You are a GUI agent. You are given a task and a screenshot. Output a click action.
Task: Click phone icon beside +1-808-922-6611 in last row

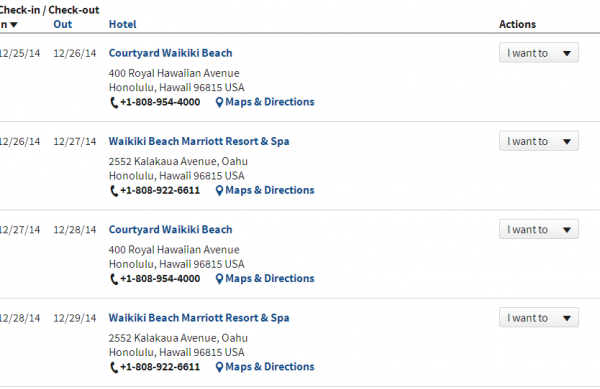114,368
